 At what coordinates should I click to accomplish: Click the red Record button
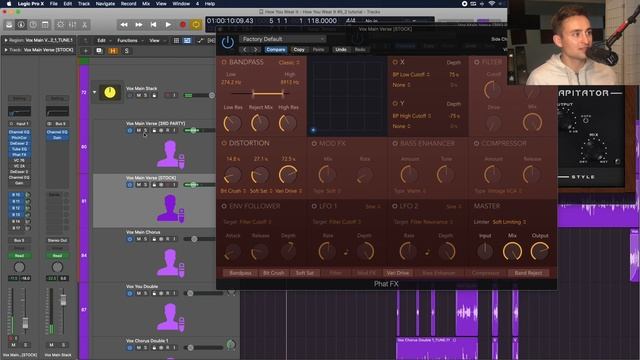pyautogui.click(x=183, y=25)
